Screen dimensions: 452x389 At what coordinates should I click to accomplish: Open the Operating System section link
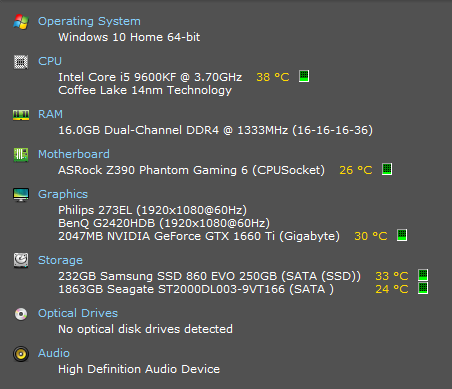click(89, 21)
